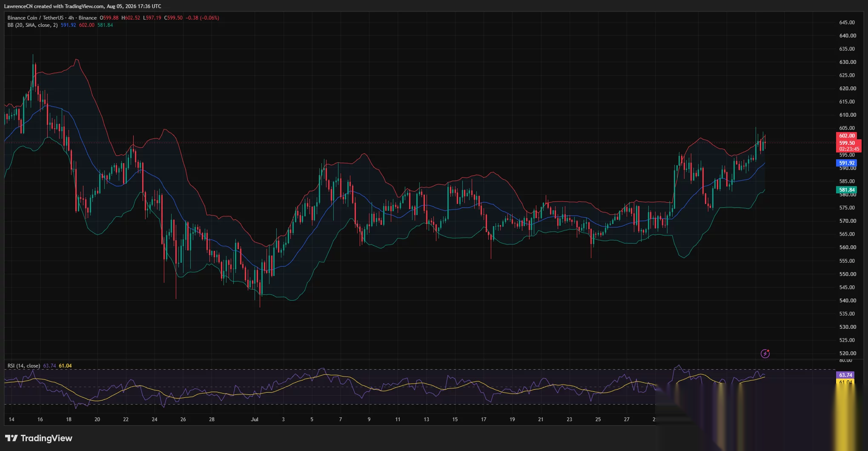868x451 pixels.
Task: Click the green 581.84 price axis tag
Action: (x=847, y=190)
